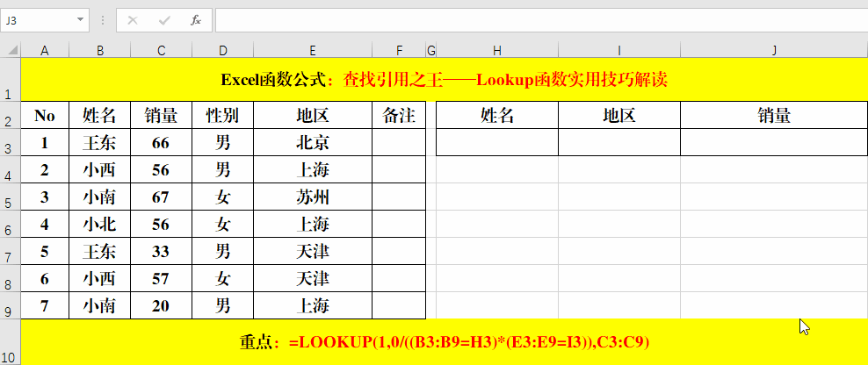Click '男' cell in row 3
Screen dimensions: 868x365
(x=222, y=142)
